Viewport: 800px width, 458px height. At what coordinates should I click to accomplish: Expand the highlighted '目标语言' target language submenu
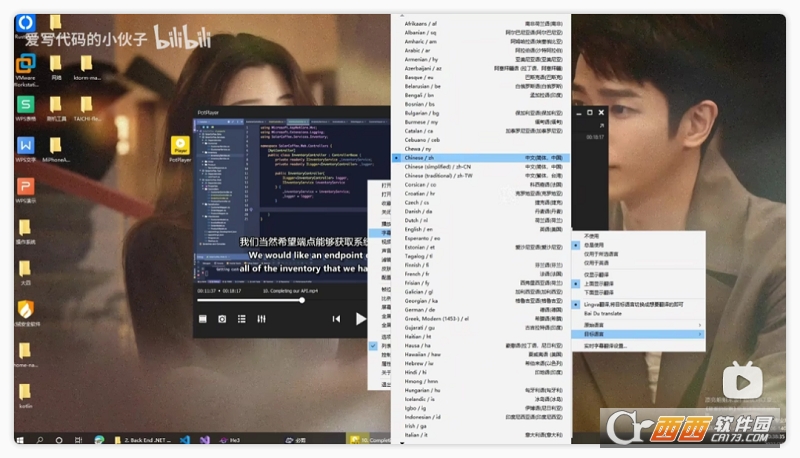(638, 334)
